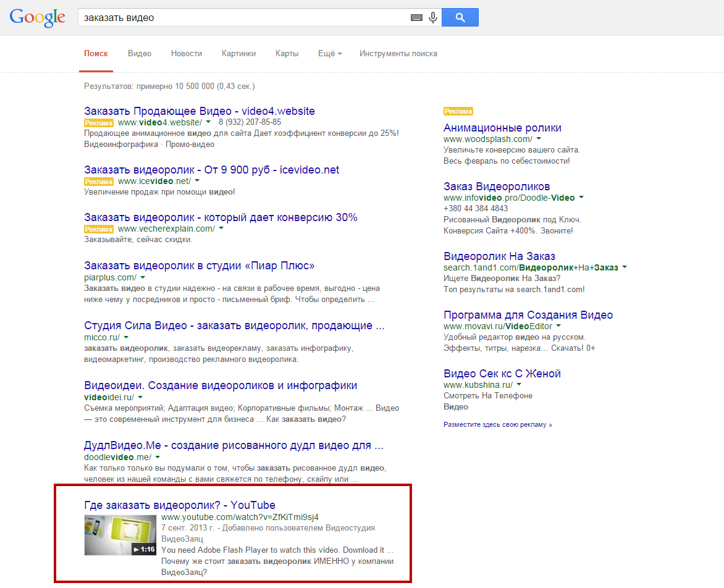Click the blue search magnifier button
724x588 pixels.
[x=460, y=17]
